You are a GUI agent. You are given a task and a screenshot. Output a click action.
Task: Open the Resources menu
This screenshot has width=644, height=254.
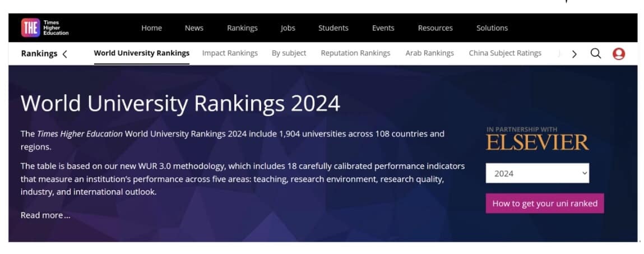tap(435, 28)
